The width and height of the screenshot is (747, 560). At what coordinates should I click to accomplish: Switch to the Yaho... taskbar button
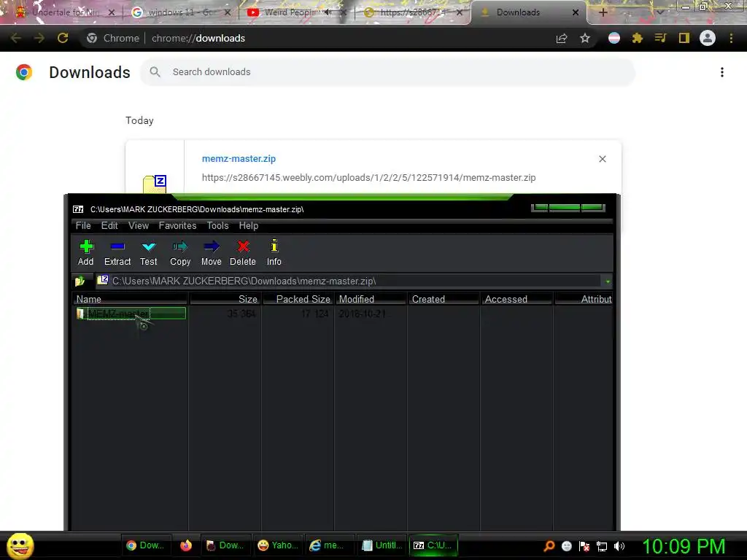[278, 545]
